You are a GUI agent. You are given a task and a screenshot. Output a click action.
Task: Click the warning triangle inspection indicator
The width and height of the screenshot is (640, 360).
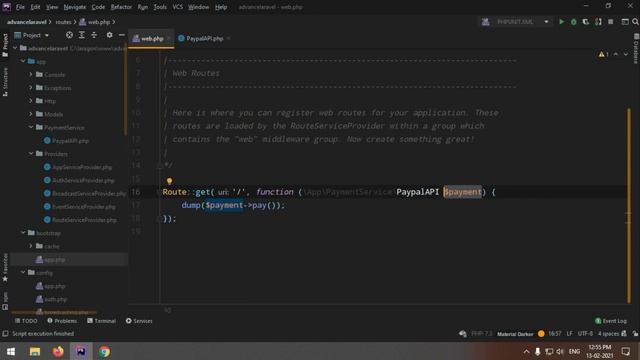pyautogui.click(x=603, y=54)
